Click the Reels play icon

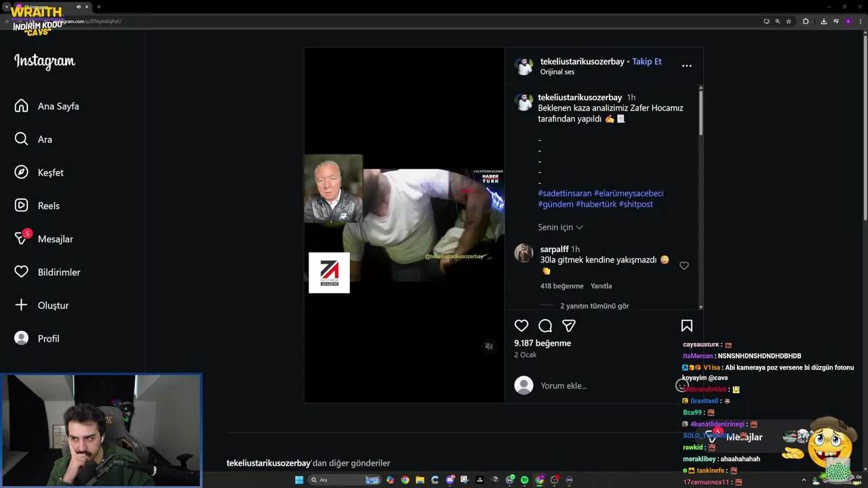click(x=22, y=205)
